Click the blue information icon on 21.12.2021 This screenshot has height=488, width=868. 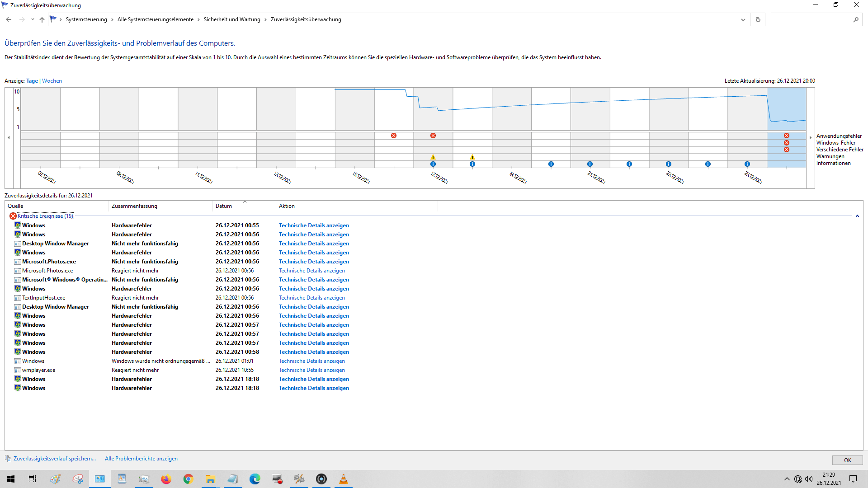pos(590,164)
